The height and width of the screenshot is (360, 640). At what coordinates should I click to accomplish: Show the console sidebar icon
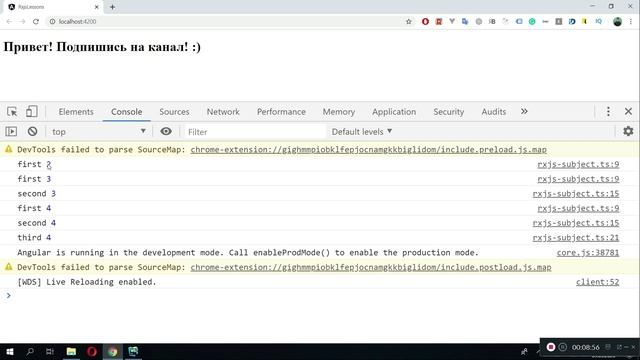pos(11,131)
